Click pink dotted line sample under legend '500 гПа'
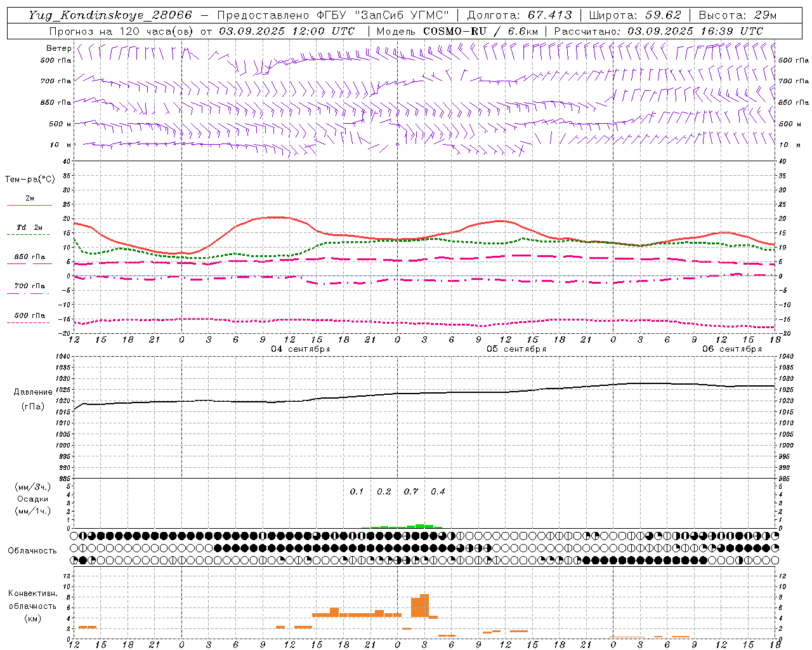 pos(28,323)
